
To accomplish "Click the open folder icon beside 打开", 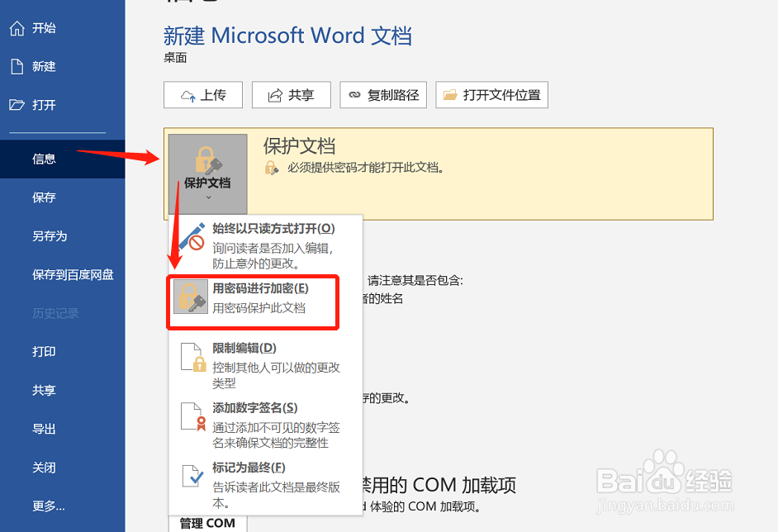I will tap(17, 105).
